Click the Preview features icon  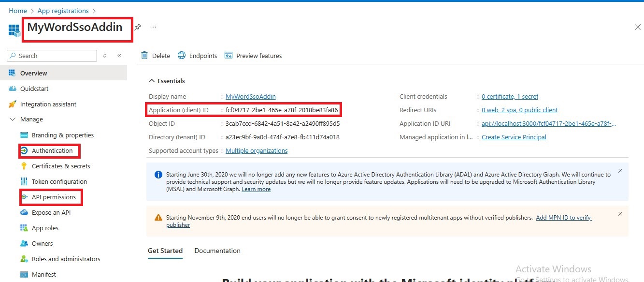click(x=229, y=56)
